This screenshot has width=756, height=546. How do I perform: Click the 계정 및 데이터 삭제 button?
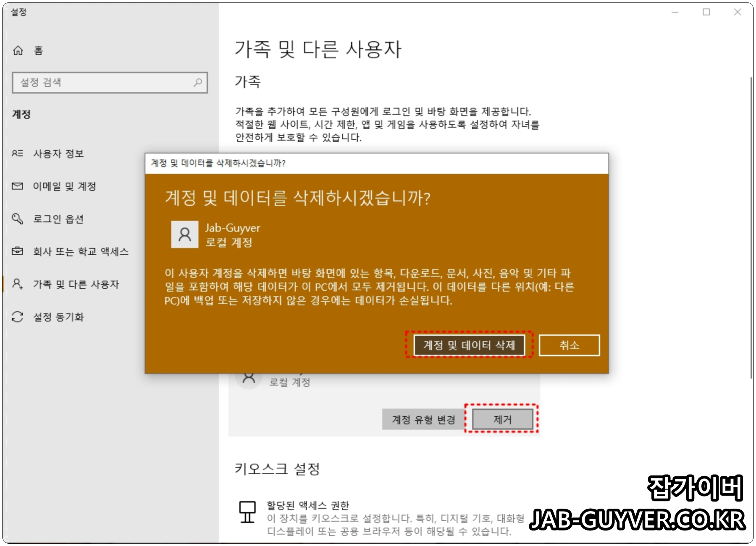pos(470,345)
